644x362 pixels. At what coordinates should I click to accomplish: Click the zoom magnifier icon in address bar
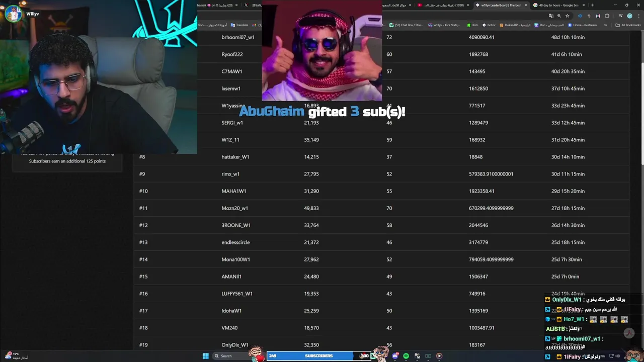pyautogui.click(x=559, y=16)
